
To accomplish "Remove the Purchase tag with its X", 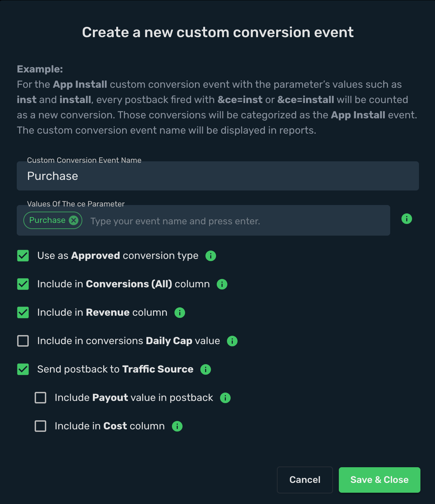I will (74, 220).
